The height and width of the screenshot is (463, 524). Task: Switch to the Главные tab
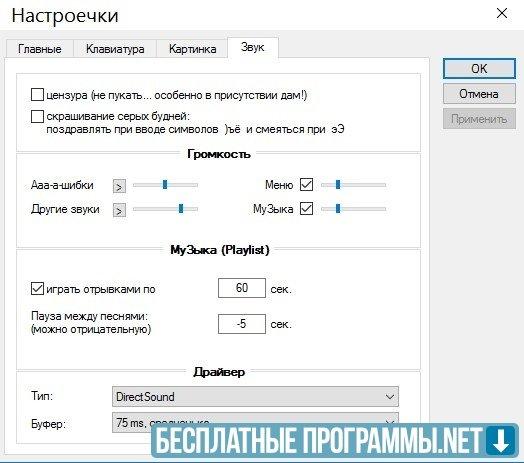click(x=40, y=49)
